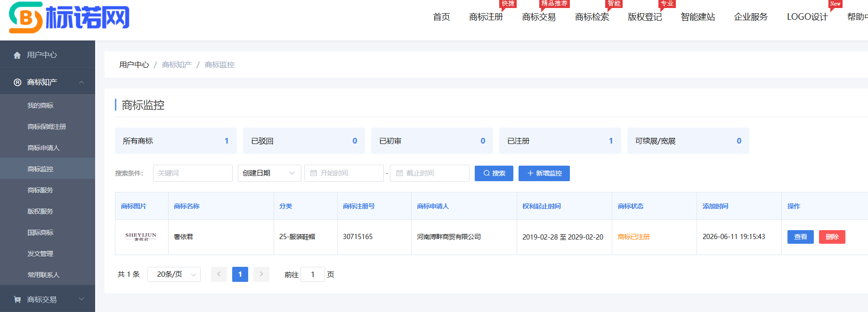The height and width of the screenshot is (312, 868).
Task: Click the date range 2019-02-28 至 2029-02-20
Action: [x=563, y=237]
